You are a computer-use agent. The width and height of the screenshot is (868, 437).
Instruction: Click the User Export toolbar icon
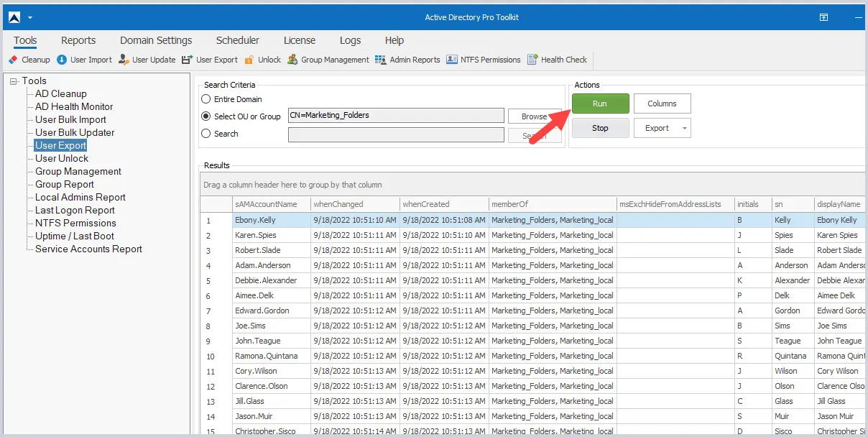[187, 60]
